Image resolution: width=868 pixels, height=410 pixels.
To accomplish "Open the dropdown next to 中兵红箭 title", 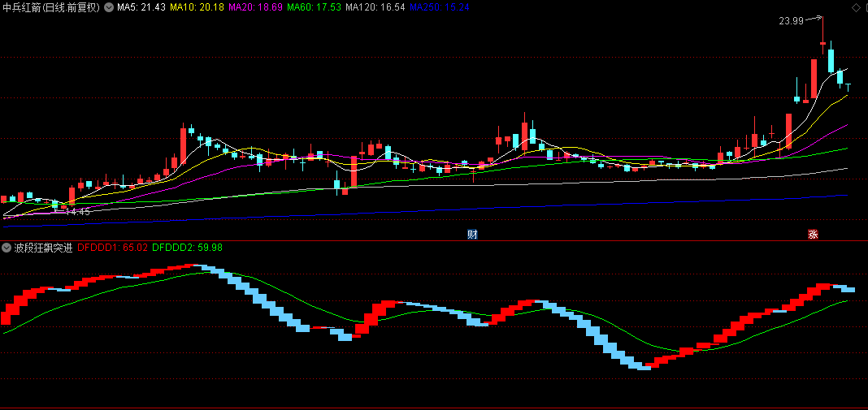I will pos(109,7).
